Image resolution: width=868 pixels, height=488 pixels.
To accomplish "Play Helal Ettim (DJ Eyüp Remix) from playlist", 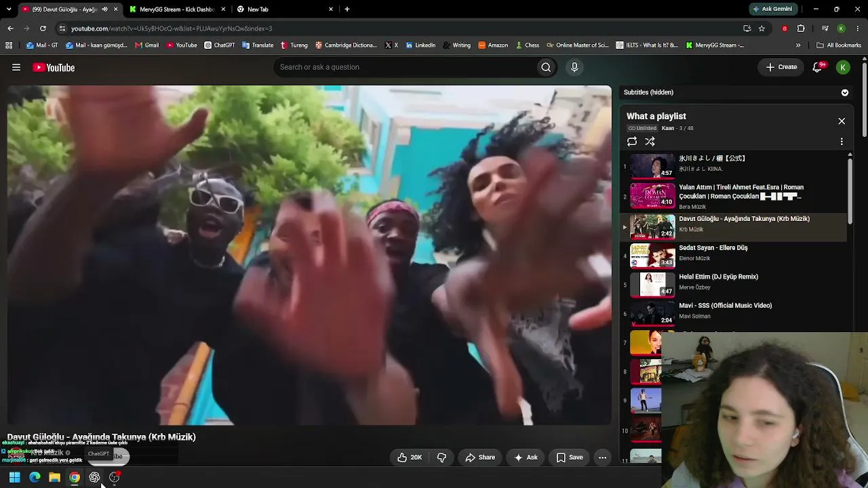I will pyautogui.click(x=734, y=284).
